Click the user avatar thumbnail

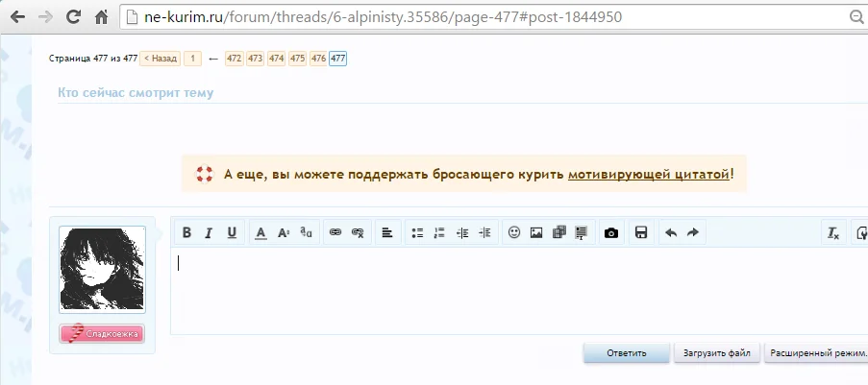tap(103, 270)
